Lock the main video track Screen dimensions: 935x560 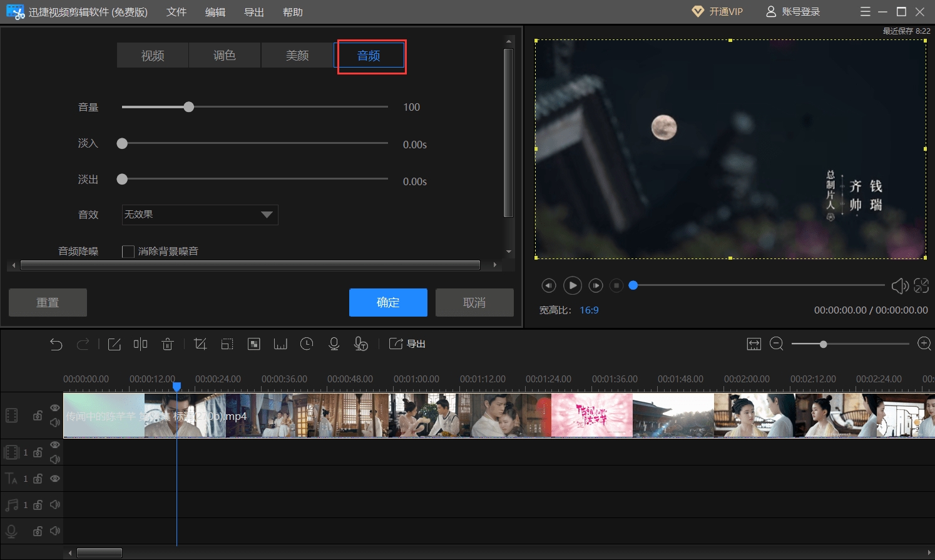tap(38, 415)
